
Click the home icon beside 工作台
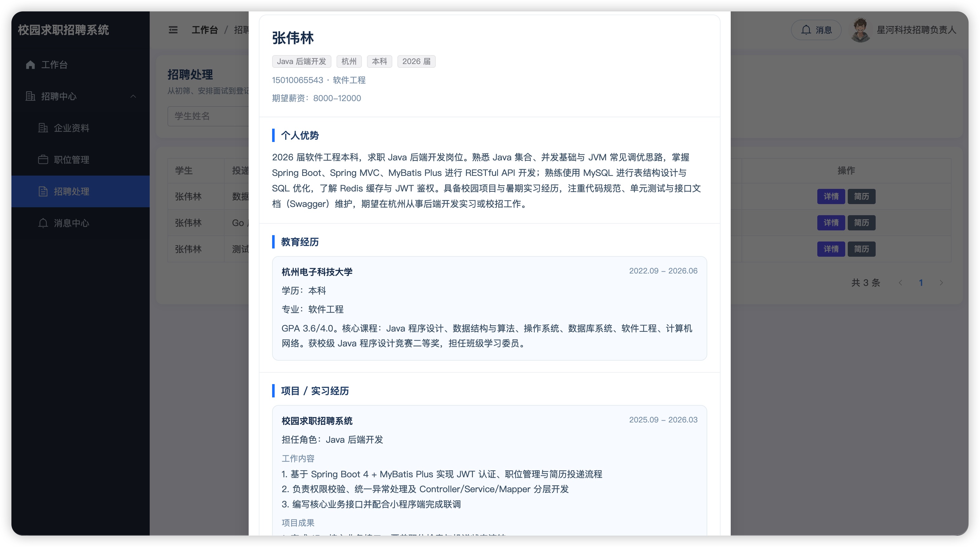click(x=30, y=65)
